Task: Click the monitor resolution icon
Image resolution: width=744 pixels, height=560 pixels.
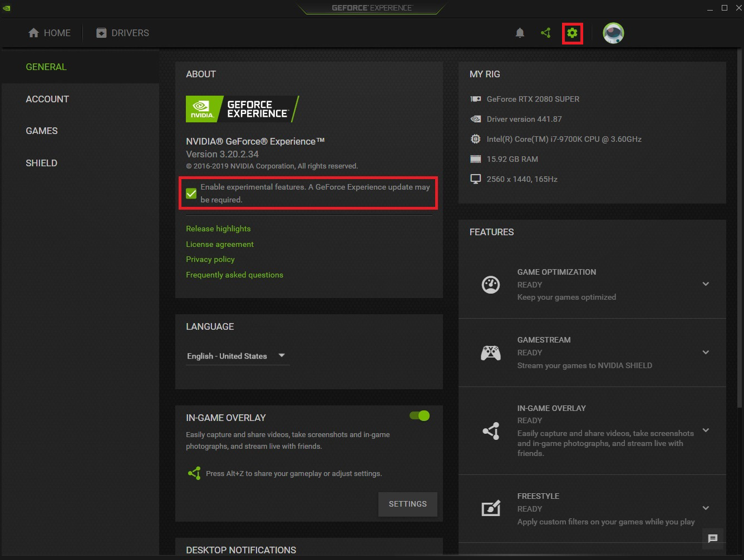Action: coord(476,179)
